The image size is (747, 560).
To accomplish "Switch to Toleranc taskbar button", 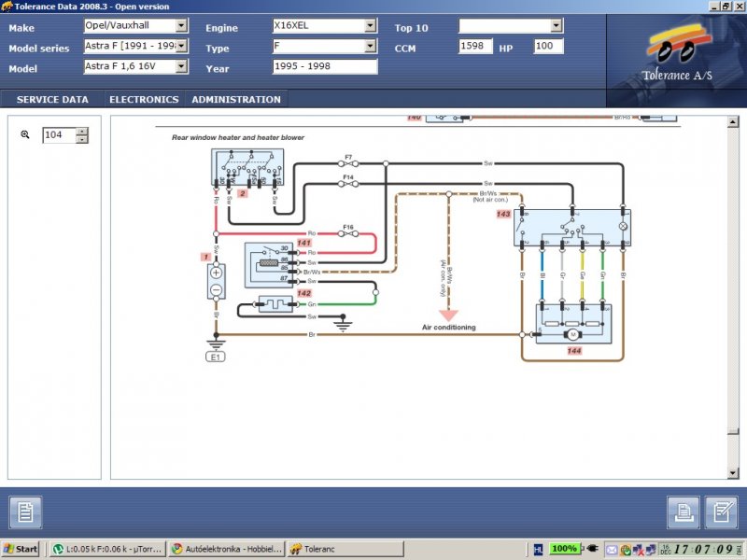I will point(345,549).
